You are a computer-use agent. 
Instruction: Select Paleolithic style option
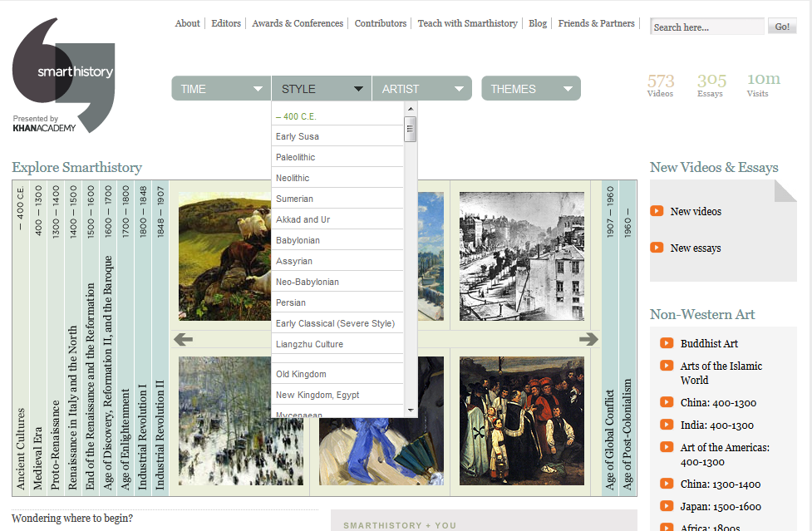click(337, 157)
